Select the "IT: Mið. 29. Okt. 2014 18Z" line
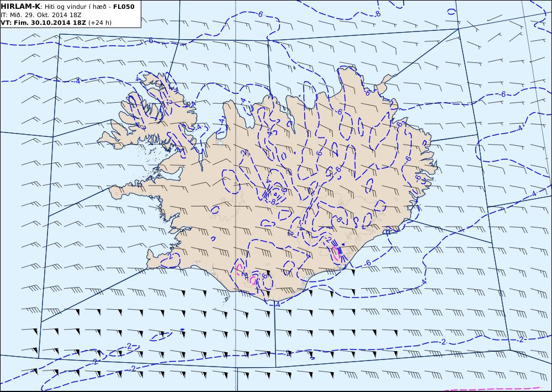 pos(41,15)
